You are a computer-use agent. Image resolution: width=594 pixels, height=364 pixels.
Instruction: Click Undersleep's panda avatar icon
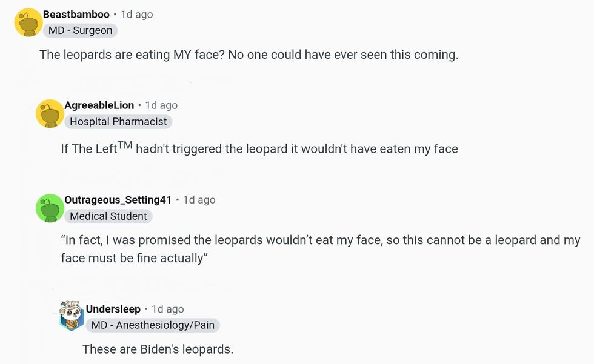(71, 315)
